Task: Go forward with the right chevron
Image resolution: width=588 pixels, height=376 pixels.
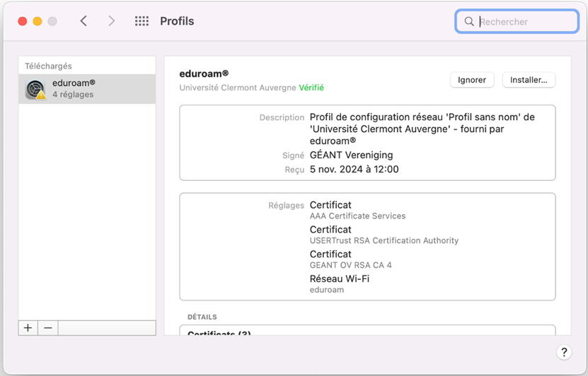Action: pos(111,21)
